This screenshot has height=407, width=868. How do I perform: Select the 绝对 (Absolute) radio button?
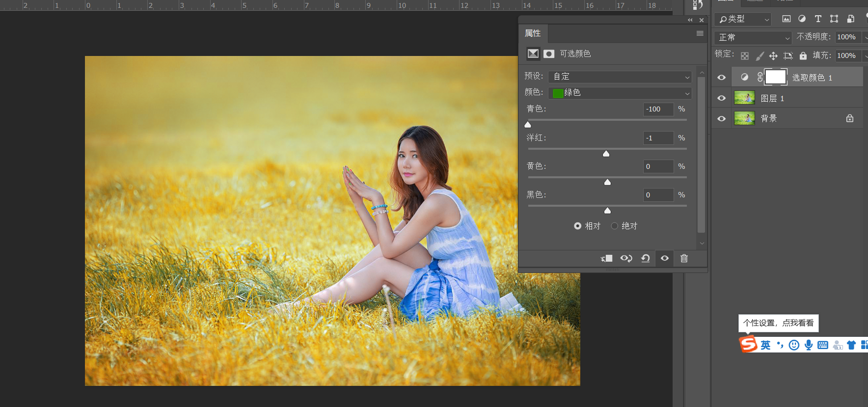click(x=615, y=226)
